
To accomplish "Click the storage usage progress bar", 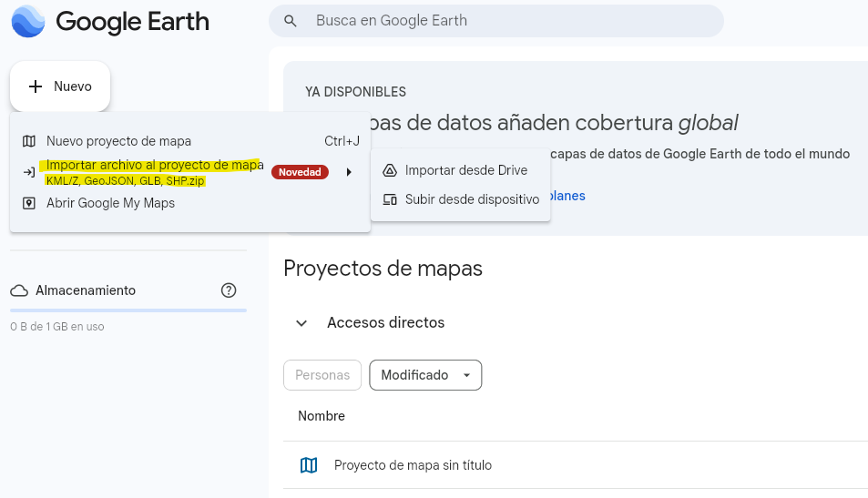I will pos(128,310).
